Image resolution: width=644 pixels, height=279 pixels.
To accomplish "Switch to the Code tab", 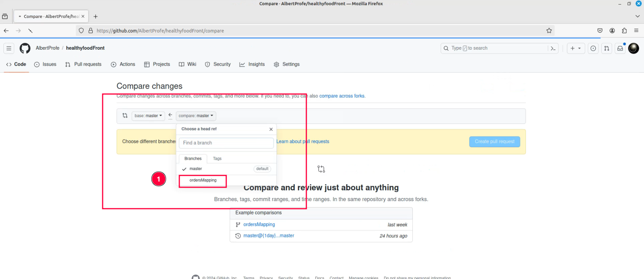I will click(16, 64).
